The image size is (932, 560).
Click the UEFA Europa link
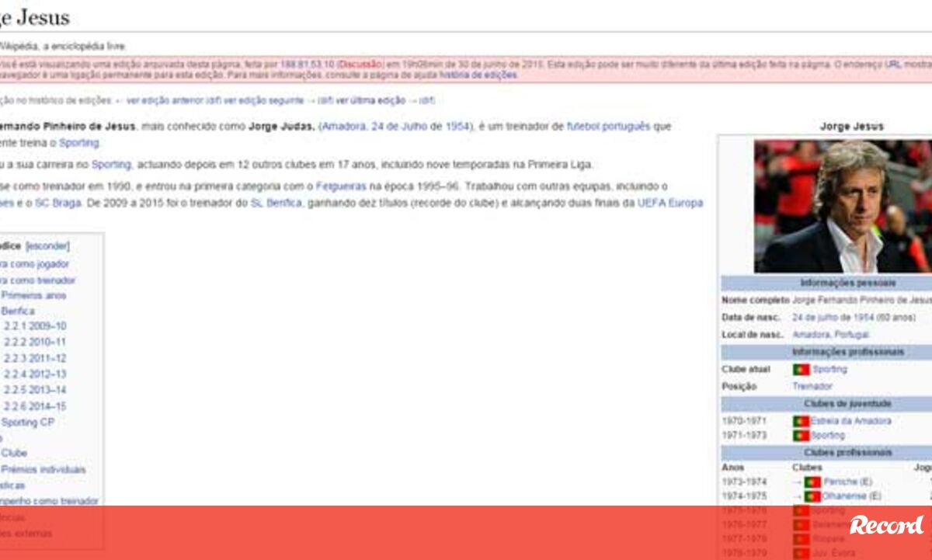click(669, 203)
